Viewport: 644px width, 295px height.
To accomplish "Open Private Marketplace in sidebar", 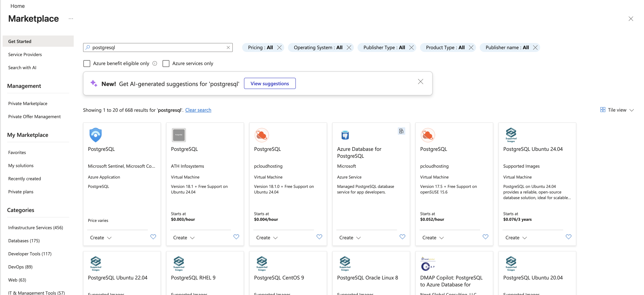I will [x=28, y=103].
